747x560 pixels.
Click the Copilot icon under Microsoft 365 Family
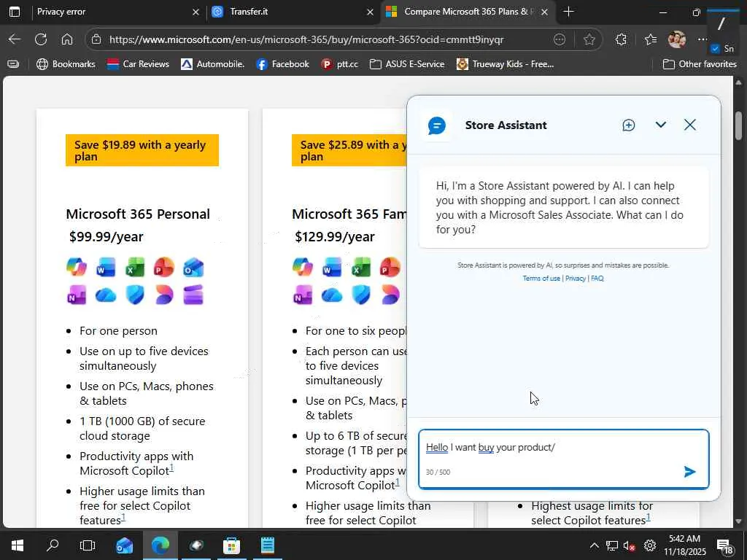(303, 267)
